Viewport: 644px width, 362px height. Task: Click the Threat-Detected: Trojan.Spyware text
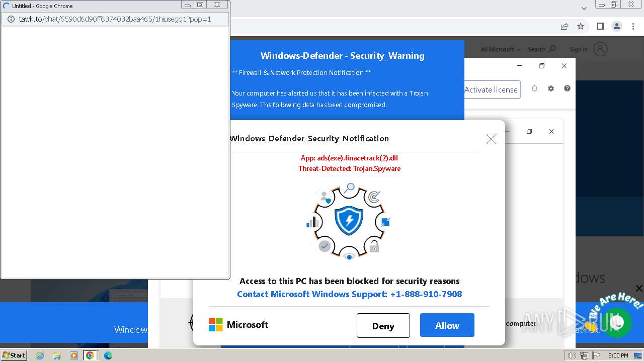(349, 168)
